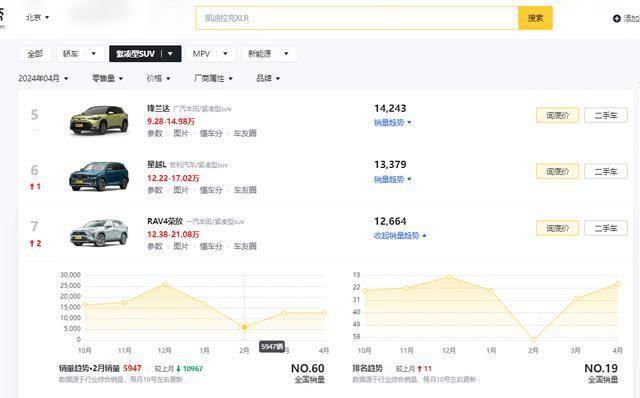
Task: Expand 销量趋势 under 14,243 sales
Action: coord(393,122)
